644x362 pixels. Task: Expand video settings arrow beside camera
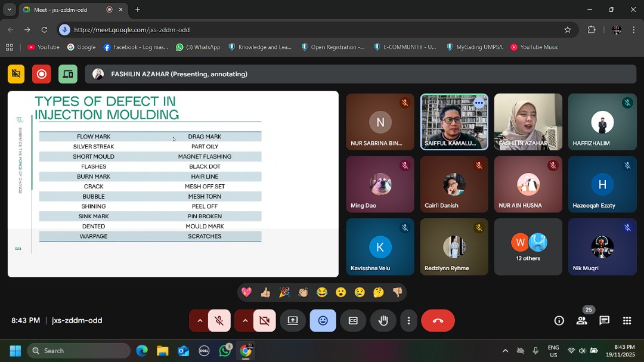(x=245, y=321)
